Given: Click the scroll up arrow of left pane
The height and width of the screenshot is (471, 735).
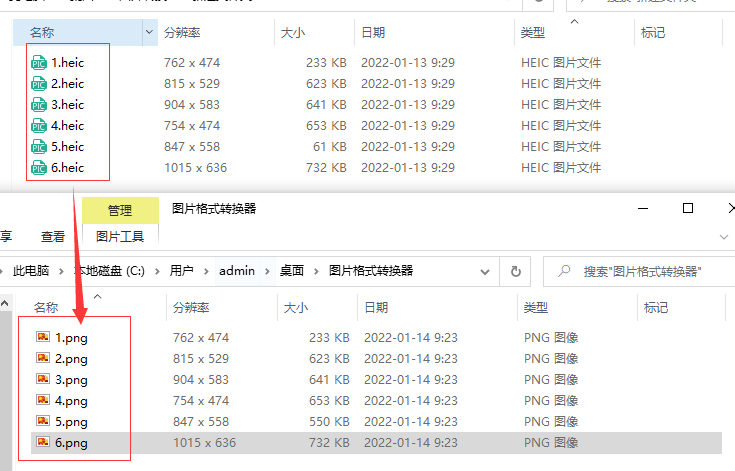Looking at the screenshot, I should [5, 304].
